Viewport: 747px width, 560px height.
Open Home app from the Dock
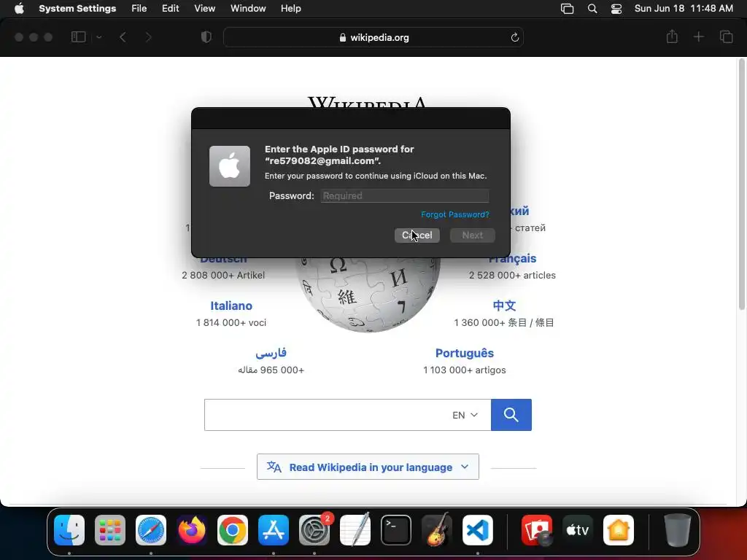tap(619, 530)
